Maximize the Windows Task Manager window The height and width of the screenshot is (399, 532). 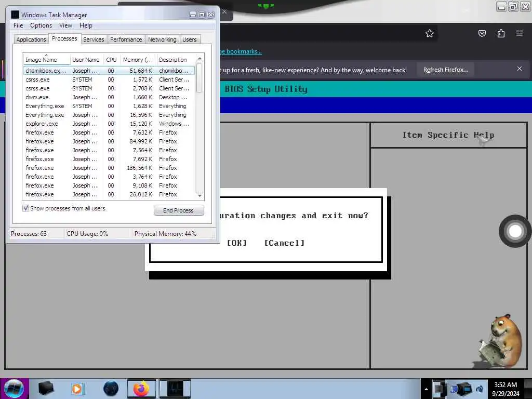click(x=202, y=15)
